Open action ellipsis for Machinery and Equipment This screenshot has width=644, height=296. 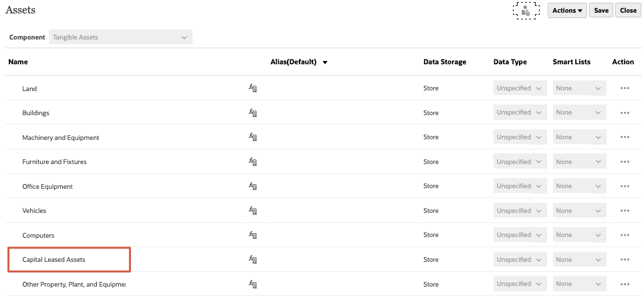pos(625,137)
